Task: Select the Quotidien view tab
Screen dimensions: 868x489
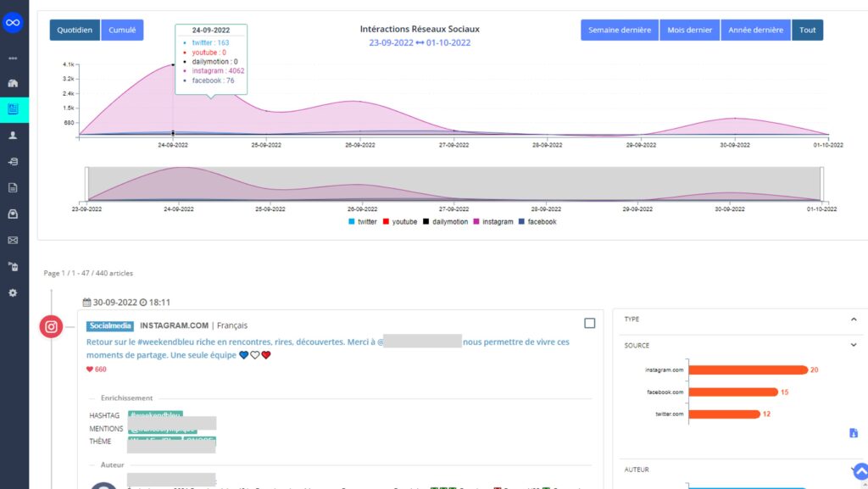Action: [x=75, y=31]
